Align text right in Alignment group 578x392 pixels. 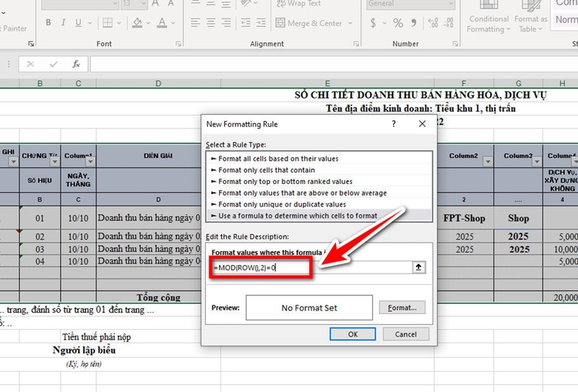(x=226, y=23)
